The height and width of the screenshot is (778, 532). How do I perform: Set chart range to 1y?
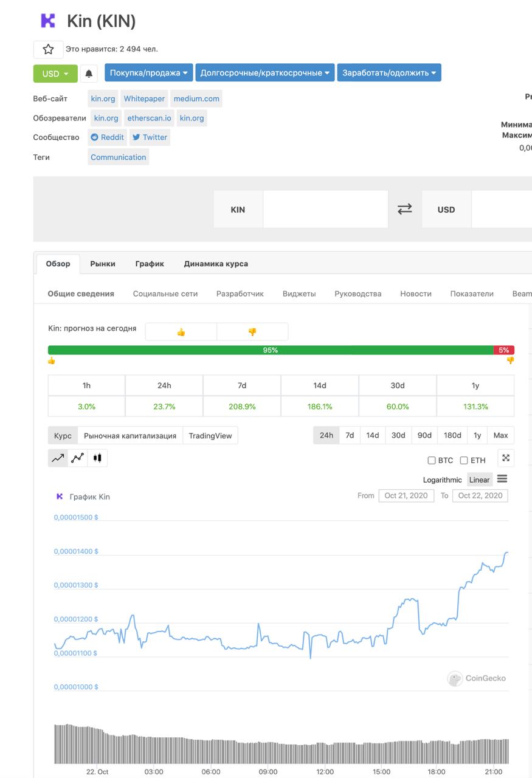(x=477, y=435)
